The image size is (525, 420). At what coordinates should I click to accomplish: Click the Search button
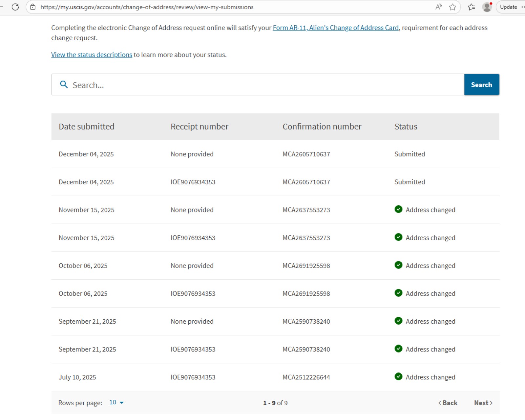click(481, 85)
